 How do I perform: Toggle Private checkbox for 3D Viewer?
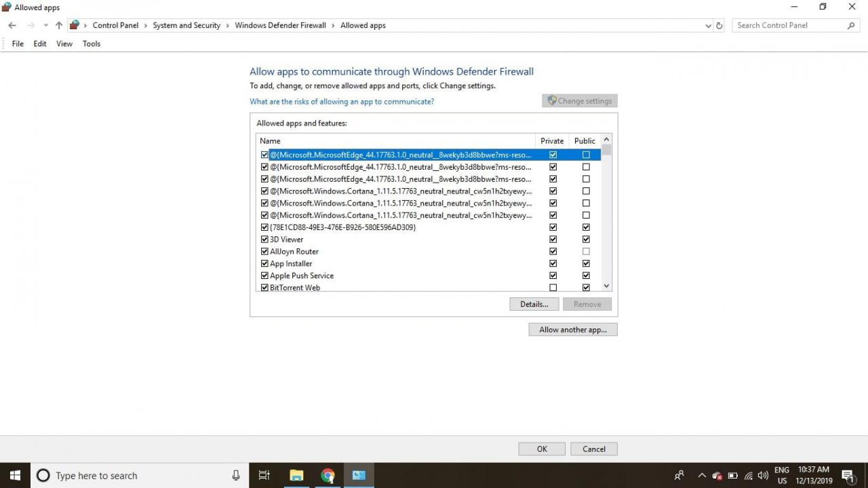coord(553,239)
